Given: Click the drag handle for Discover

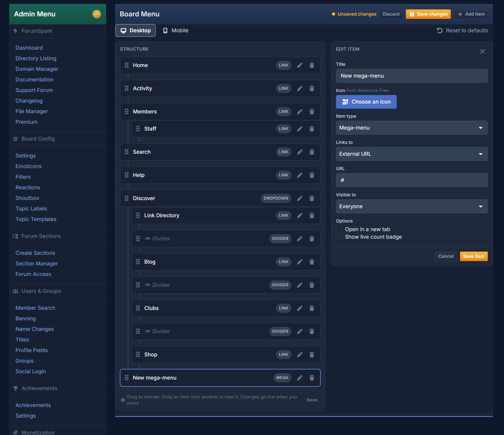Looking at the screenshot, I should 127,198.
